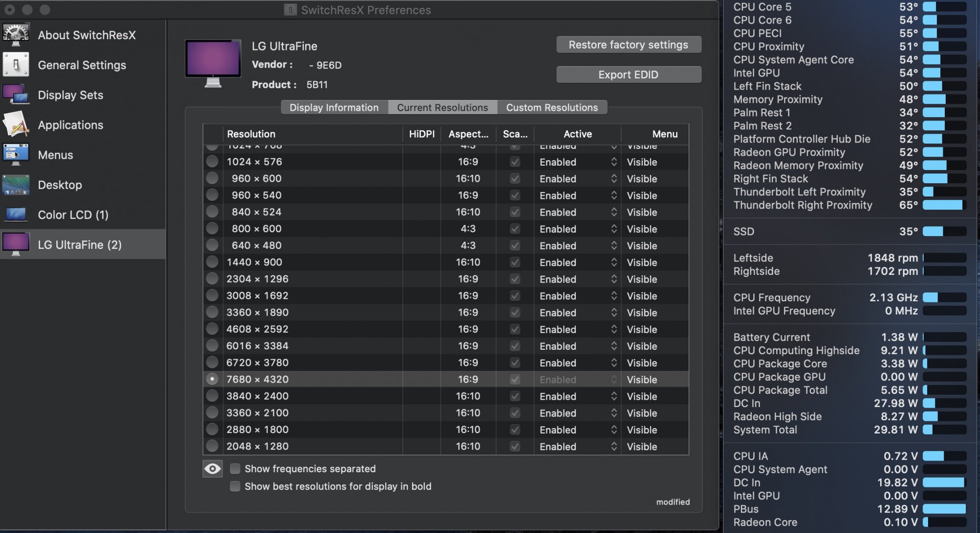Enable Show best resolutions in bold checkbox
Screen dimensions: 980x533
click(x=235, y=486)
